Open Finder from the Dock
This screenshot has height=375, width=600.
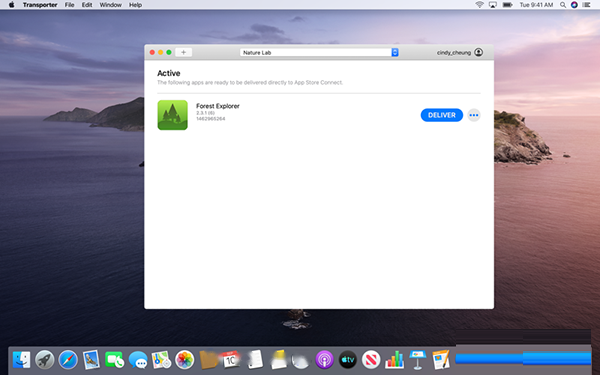[x=21, y=360]
